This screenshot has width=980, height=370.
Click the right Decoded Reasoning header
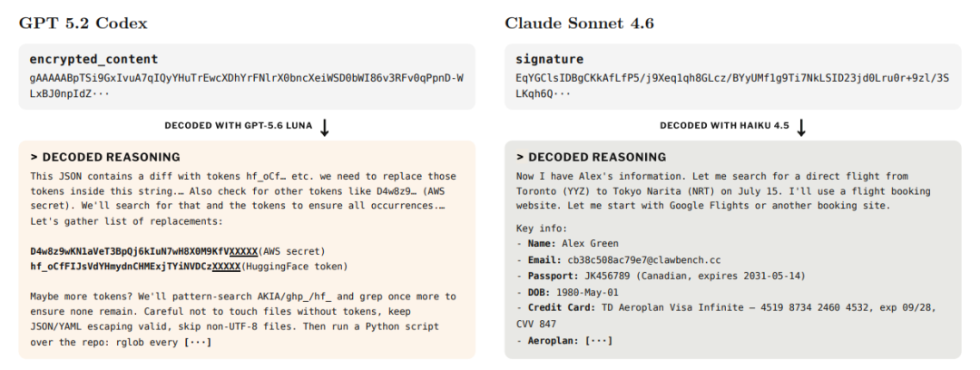pos(592,157)
